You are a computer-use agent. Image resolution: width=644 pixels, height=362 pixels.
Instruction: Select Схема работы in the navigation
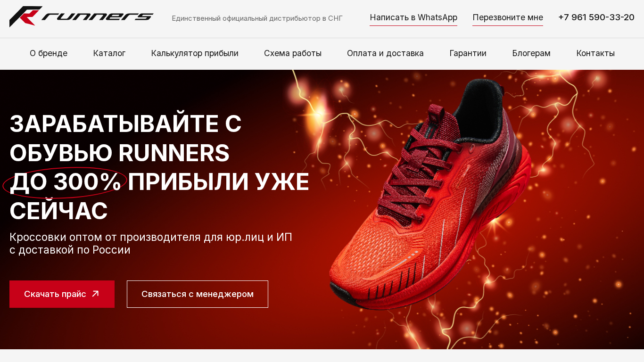click(293, 53)
